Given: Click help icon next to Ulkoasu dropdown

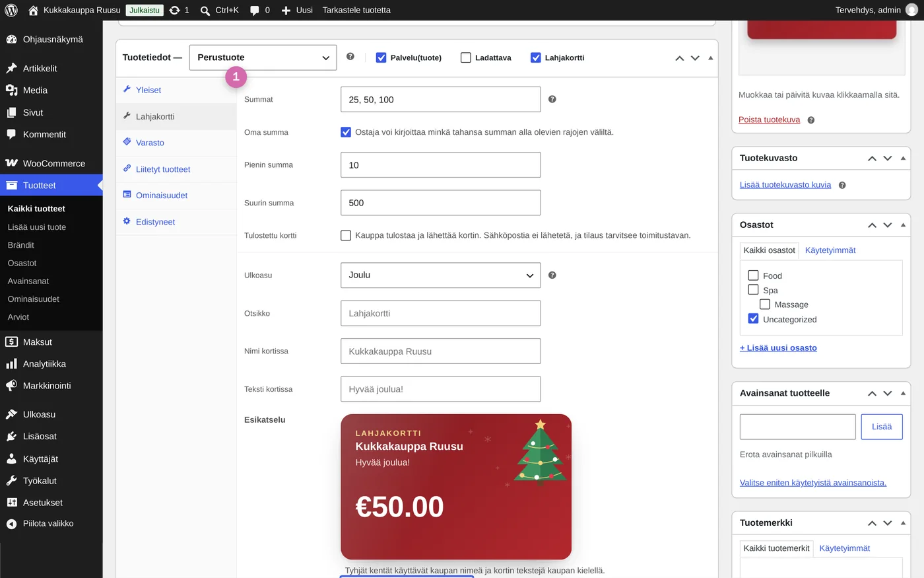Looking at the screenshot, I should click(552, 275).
